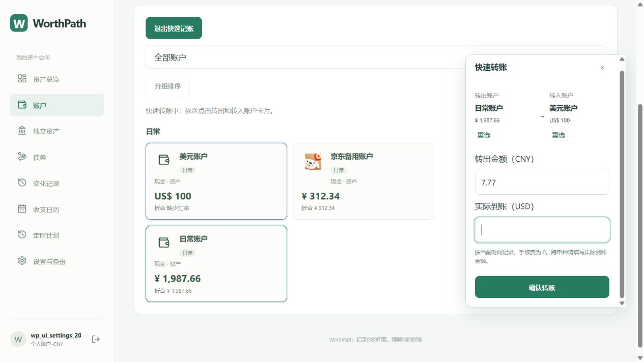The height and width of the screenshot is (362, 644).
Task: Click the 日常 group heading
Action: (x=153, y=131)
